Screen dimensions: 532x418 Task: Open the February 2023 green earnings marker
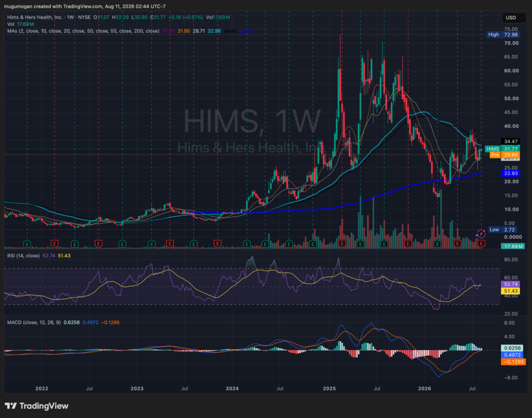[x=151, y=243]
